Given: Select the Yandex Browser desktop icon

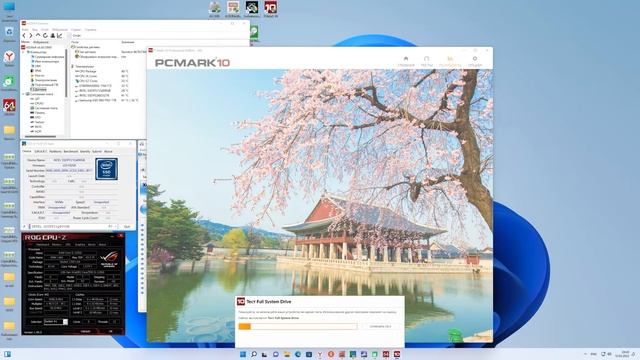Looking at the screenshot, I should (x=9, y=58).
